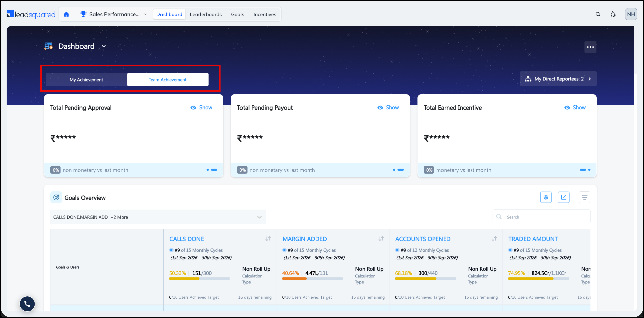Click the Goals Overview settings gear icon
This screenshot has height=318, width=644.
click(546, 197)
